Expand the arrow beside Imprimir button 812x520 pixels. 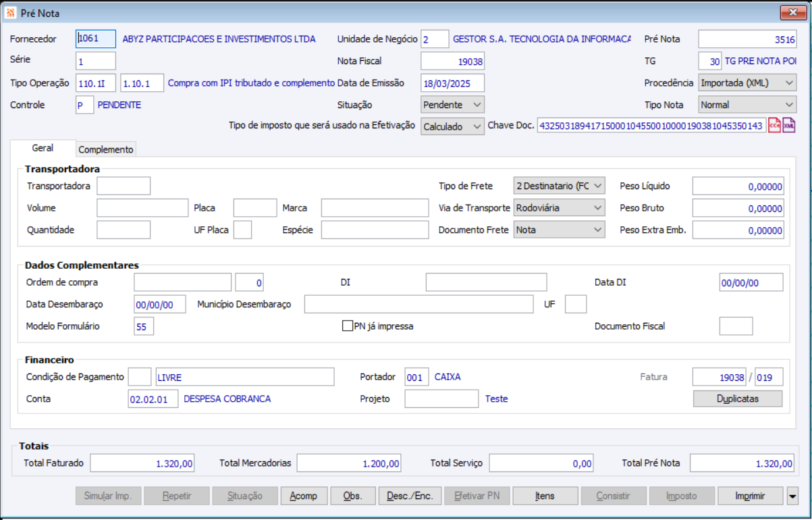tap(792, 496)
